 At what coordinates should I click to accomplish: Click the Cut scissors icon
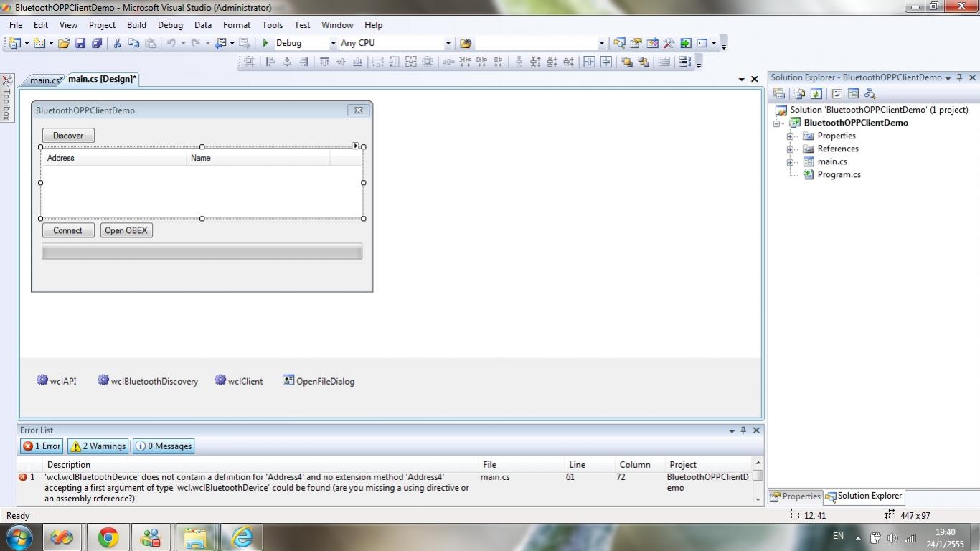pyautogui.click(x=117, y=43)
